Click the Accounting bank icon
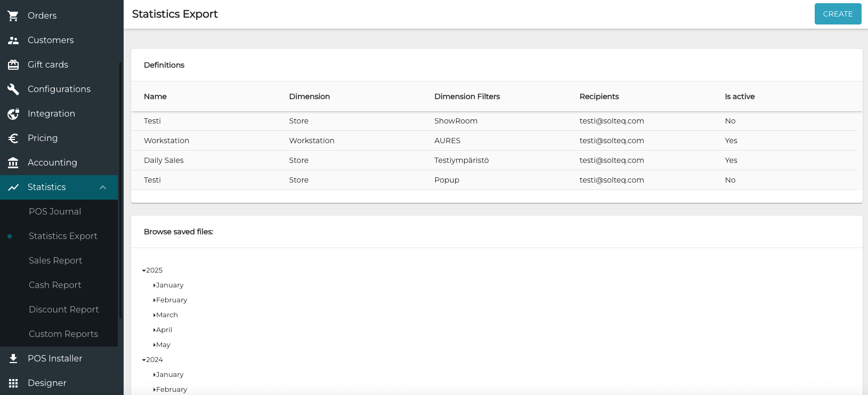868x395 pixels. [13, 163]
